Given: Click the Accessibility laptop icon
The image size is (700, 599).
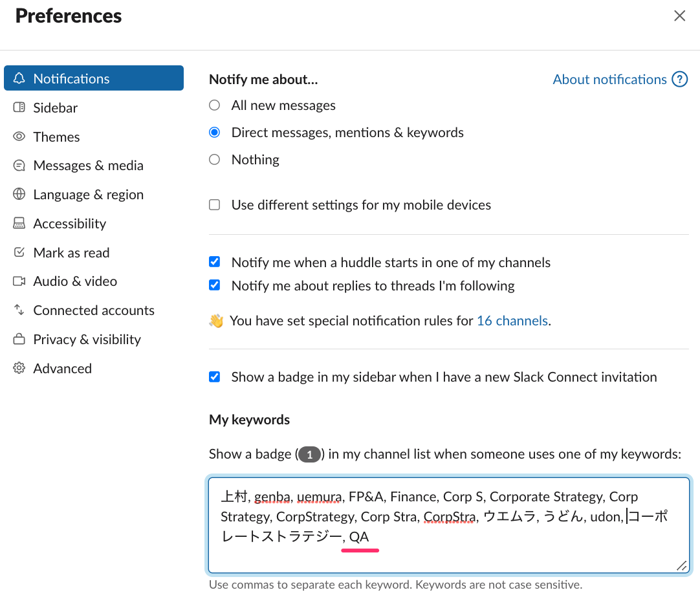Looking at the screenshot, I should pos(19,224).
